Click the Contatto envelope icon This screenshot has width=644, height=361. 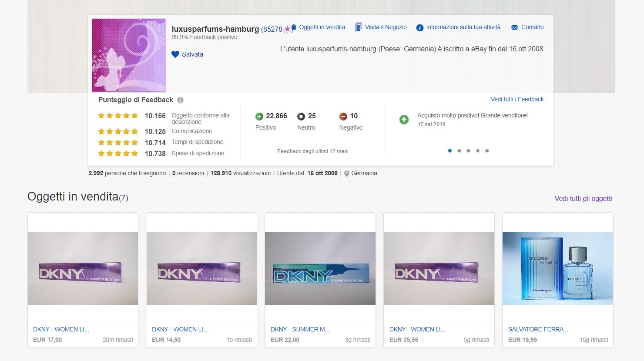click(514, 27)
